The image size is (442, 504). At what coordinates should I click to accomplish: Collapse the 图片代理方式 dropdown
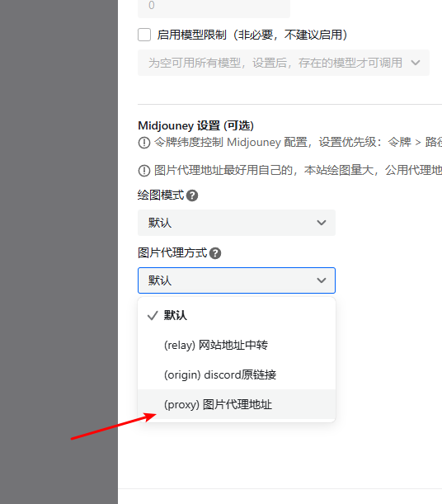(x=237, y=280)
